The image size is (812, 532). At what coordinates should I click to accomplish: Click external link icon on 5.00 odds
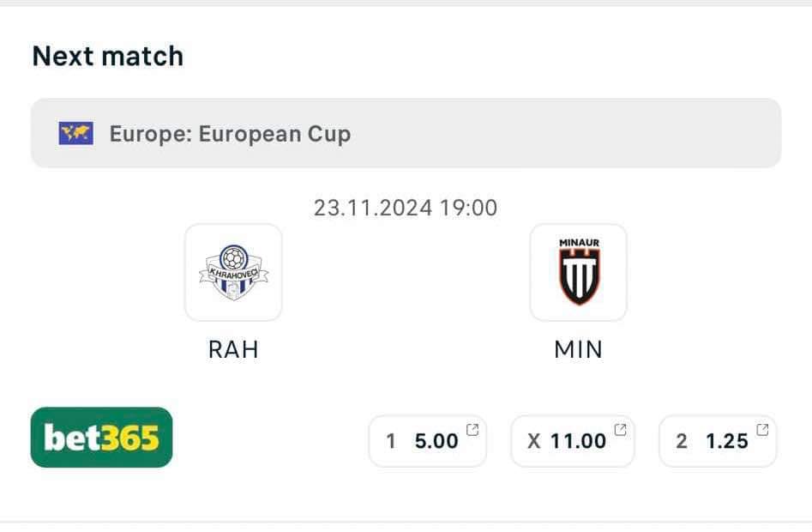pyautogui.click(x=472, y=429)
